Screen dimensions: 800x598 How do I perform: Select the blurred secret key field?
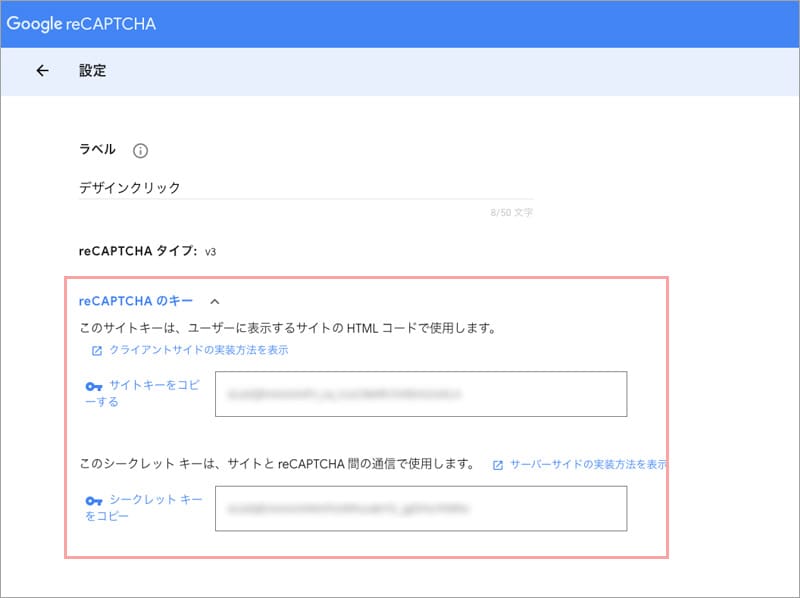(x=421, y=508)
